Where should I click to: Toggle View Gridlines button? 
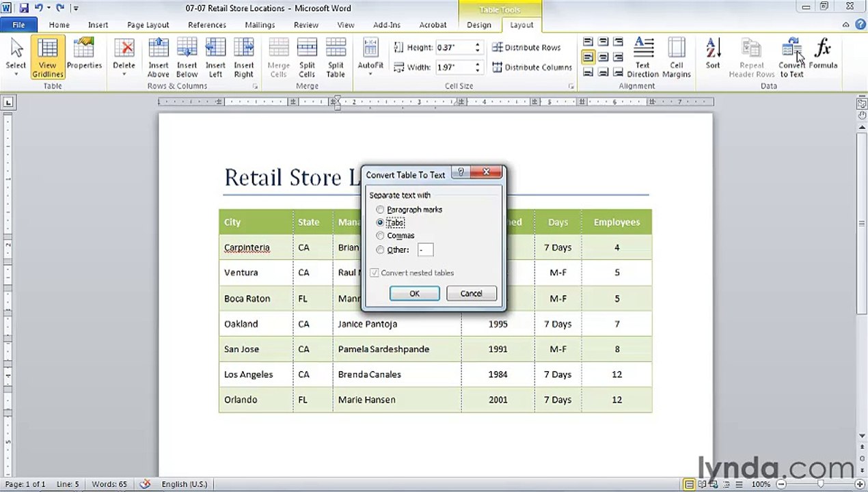[47, 57]
